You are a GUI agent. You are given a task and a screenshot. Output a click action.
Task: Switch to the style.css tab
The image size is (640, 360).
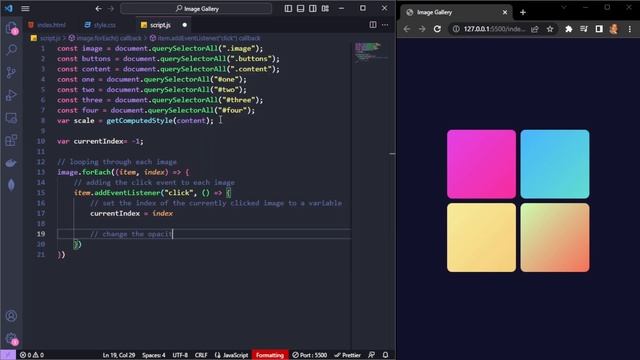100,25
